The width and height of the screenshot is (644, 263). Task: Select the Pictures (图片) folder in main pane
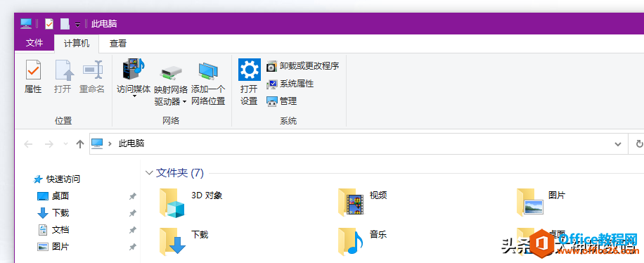[541, 202]
